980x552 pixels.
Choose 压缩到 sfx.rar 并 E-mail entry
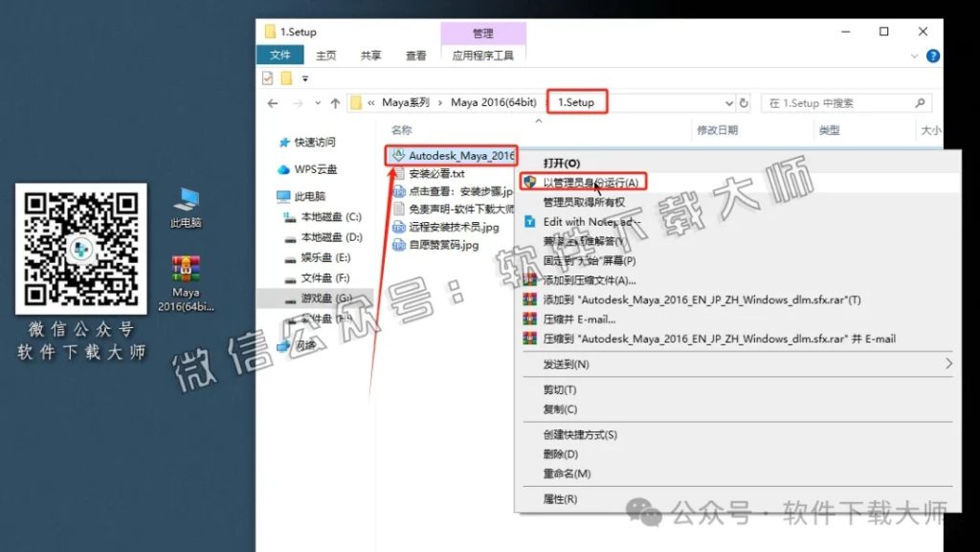tap(720, 339)
